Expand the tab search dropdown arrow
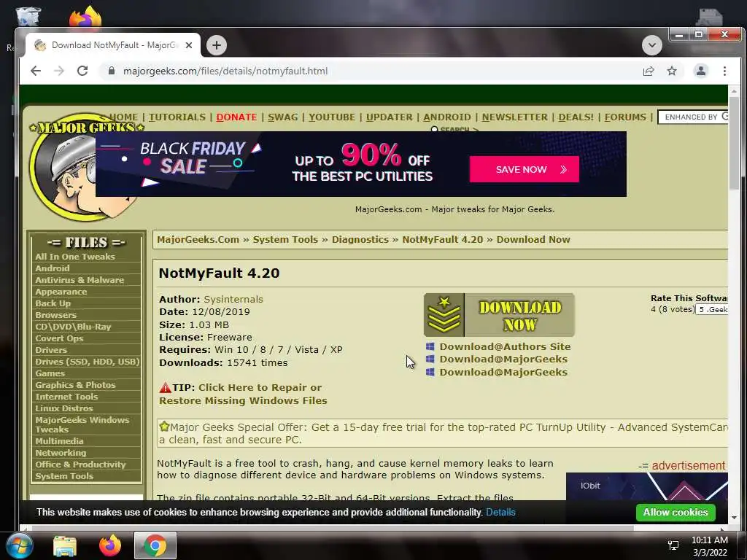The height and width of the screenshot is (560, 747). [x=651, y=45]
